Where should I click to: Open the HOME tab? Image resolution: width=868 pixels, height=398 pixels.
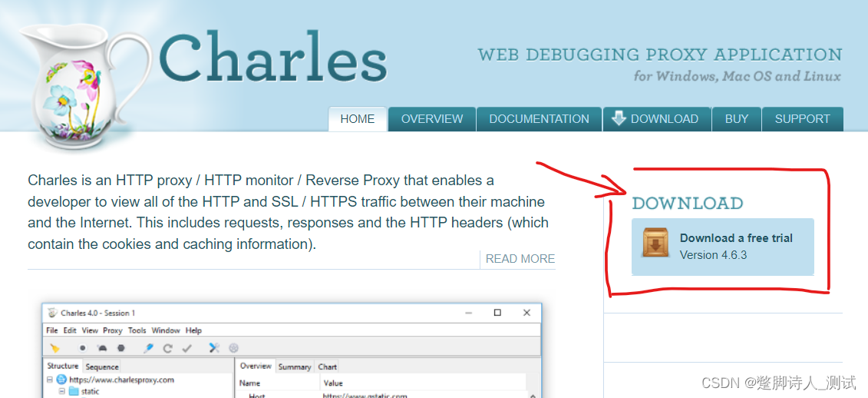(358, 118)
